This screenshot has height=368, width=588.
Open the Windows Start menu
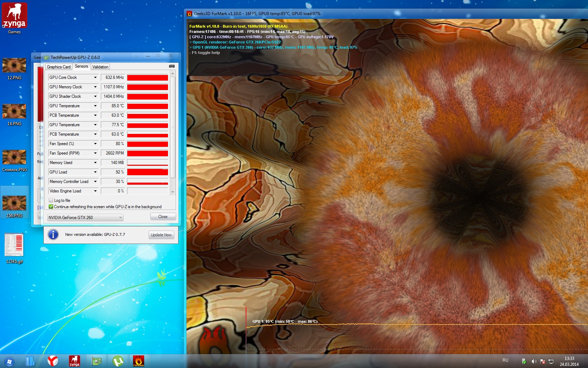9,361
